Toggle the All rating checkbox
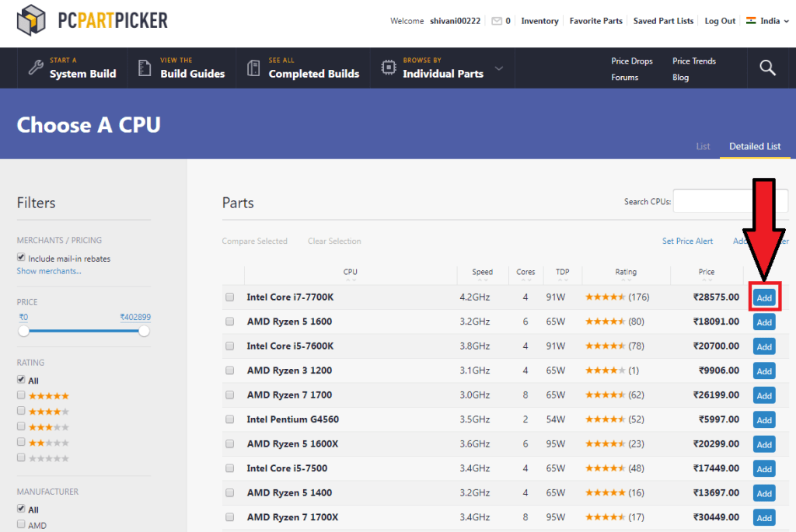 pos(21,379)
